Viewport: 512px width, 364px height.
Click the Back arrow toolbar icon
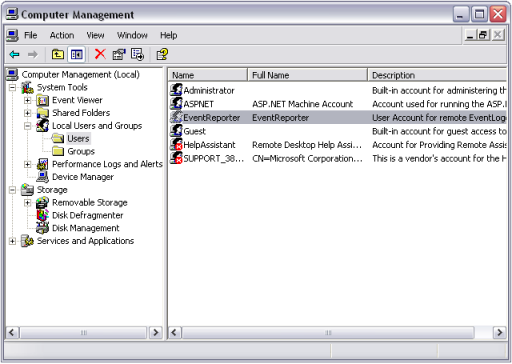14,54
